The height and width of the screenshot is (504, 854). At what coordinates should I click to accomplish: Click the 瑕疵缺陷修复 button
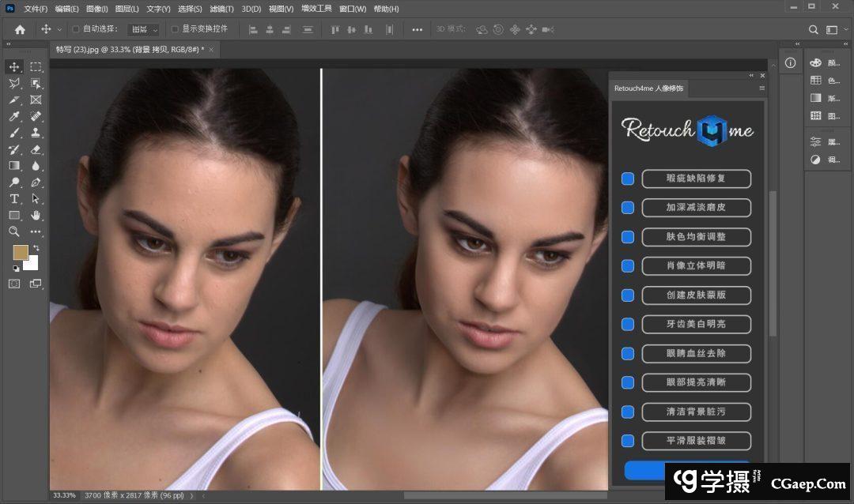696,179
